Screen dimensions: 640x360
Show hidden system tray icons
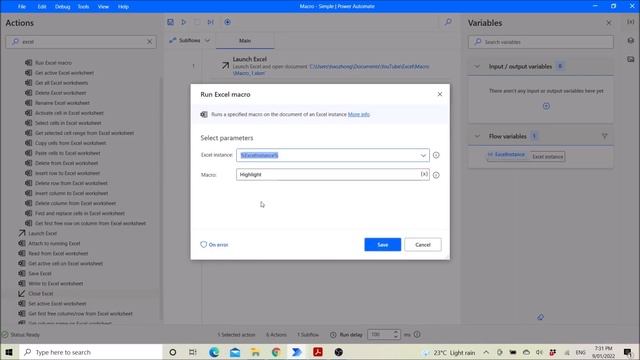486,352
